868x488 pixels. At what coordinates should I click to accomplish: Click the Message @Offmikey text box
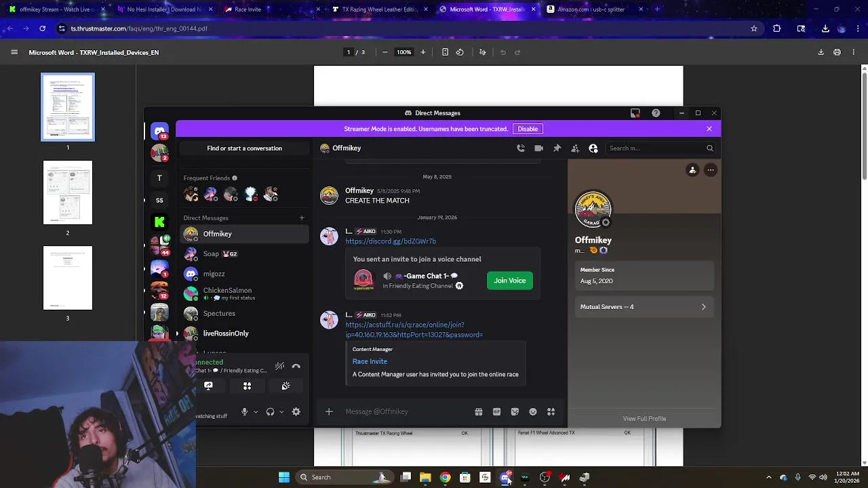coord(407,411)
